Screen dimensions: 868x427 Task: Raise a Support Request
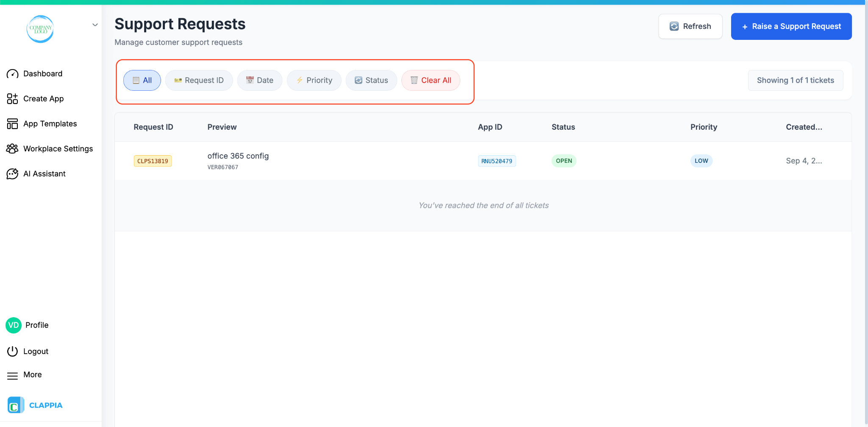791,26
